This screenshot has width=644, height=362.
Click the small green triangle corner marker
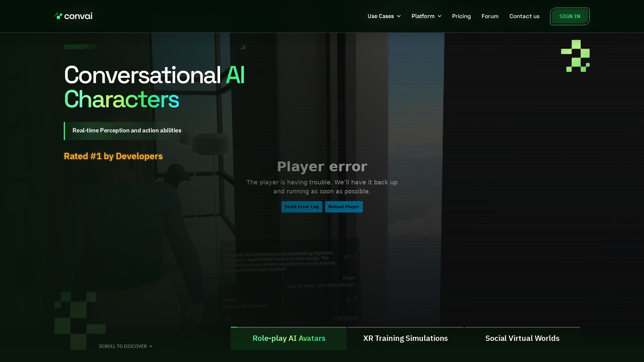(x=243, y=47)
